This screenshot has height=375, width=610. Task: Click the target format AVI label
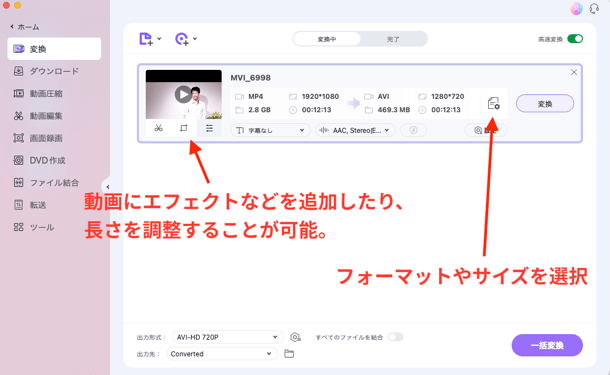pyautogui.click(x=384, y=96)
